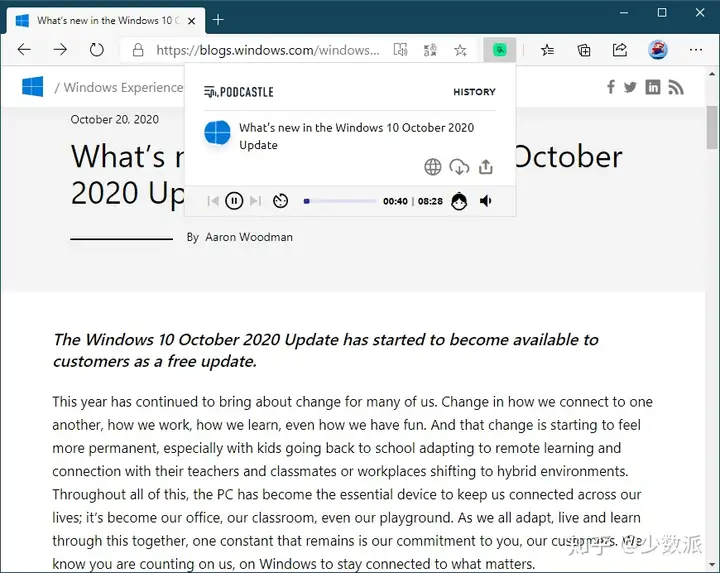Click the elapsed time 00:40
Image resolution: width=720 pixels, height=573 pixels.
[x=395, y=201]
